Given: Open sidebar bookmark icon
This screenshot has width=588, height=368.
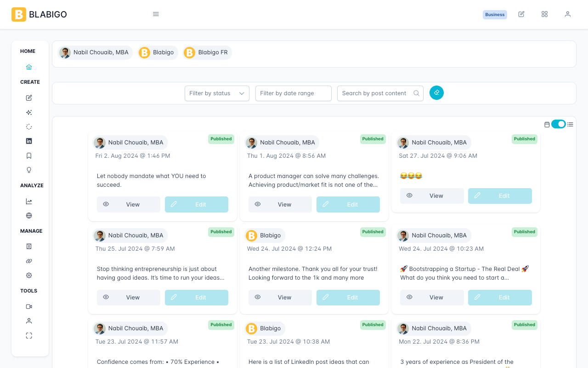Looking at the screenshot, I should point(29,155).
